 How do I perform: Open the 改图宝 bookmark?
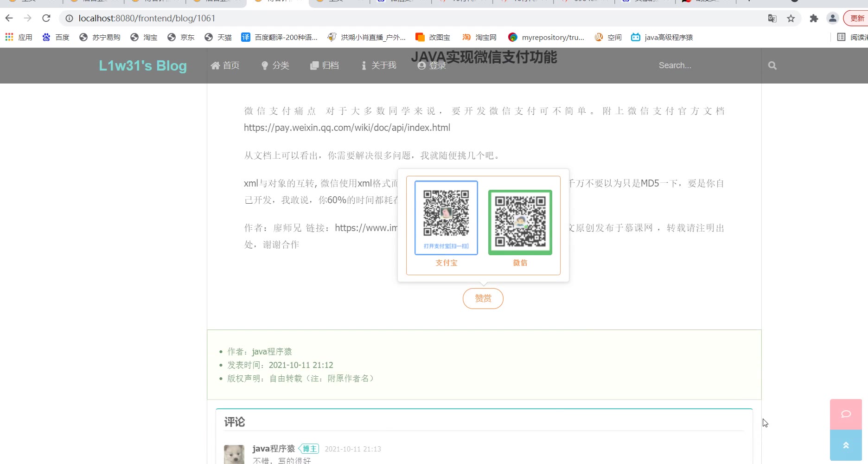pos(433,37)
